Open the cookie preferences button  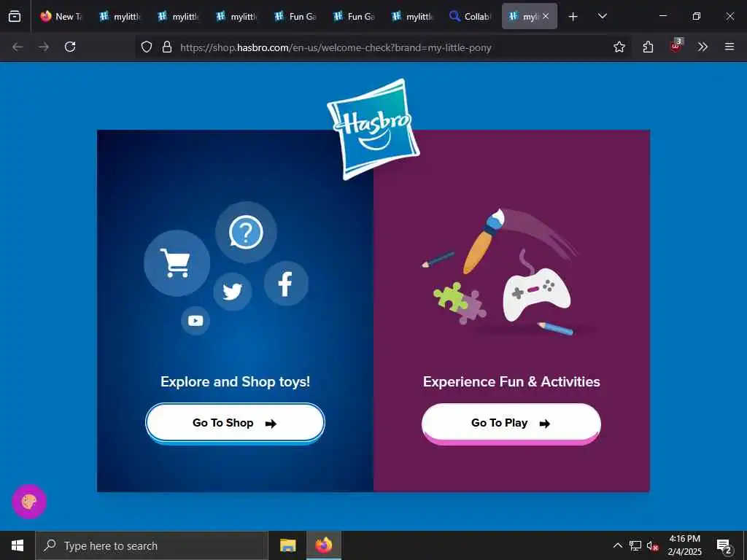coord(29,502)
